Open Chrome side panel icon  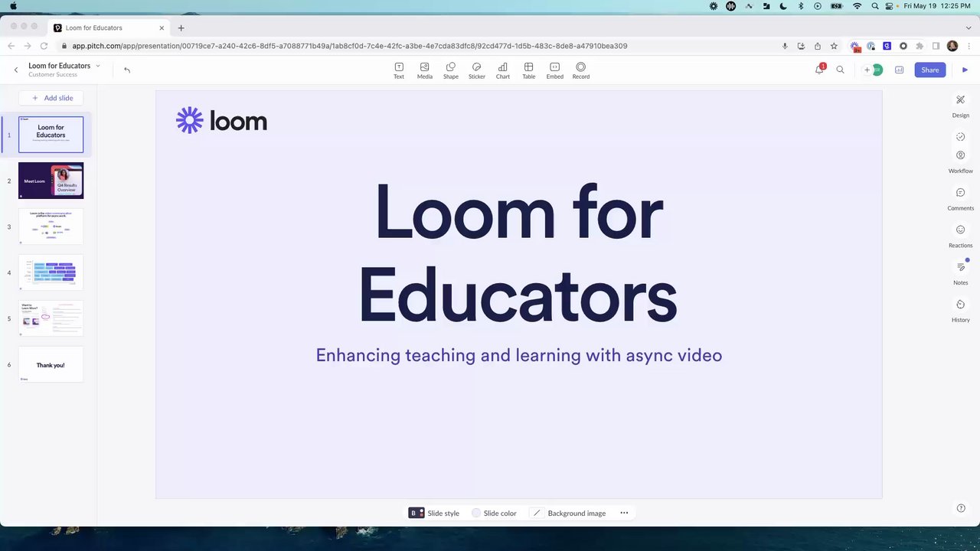point(936,46)
